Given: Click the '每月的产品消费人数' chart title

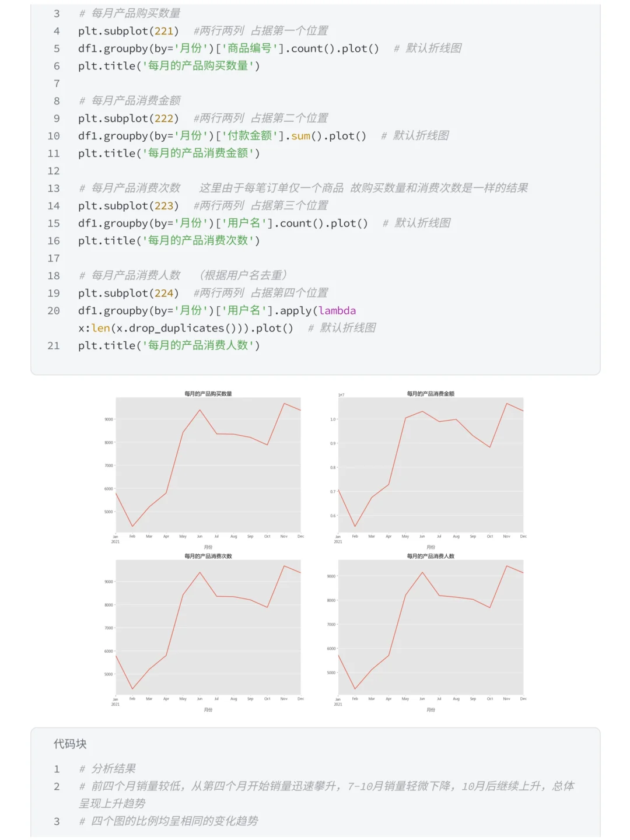Looking at the screenshot, I should tap(430, 556).
